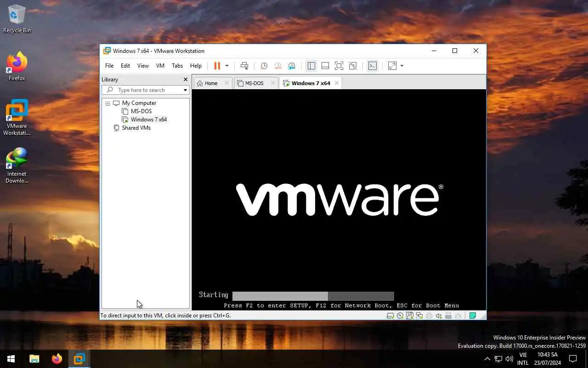This screenshot has height=368, width=588.
Task: Click the green message log icon
Action: 472,316
